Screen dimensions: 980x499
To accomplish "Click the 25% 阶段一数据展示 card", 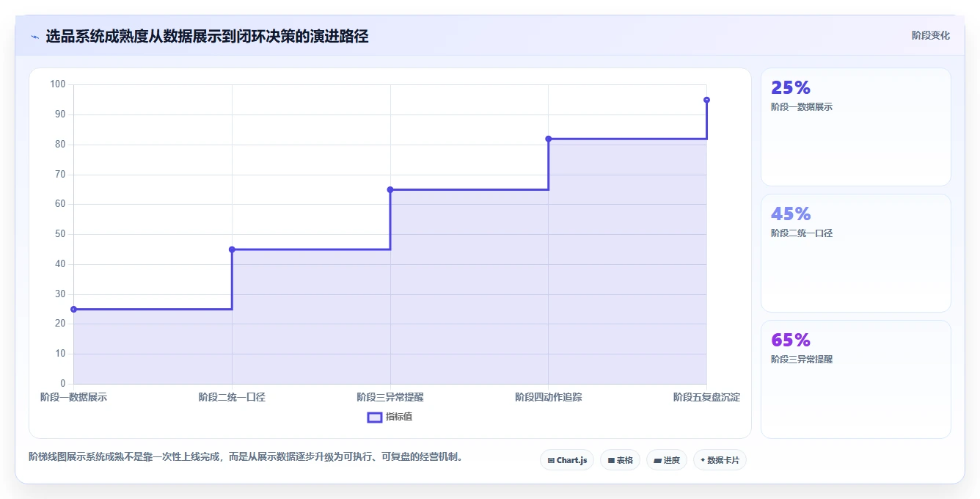I will coord(855,127).
